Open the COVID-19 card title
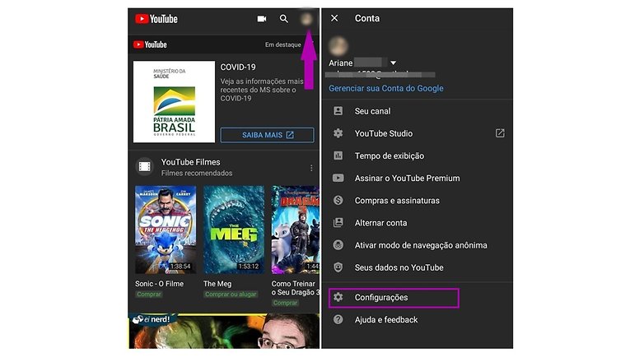The width and height of the screenshot is (644, 362). coord(238,67)
